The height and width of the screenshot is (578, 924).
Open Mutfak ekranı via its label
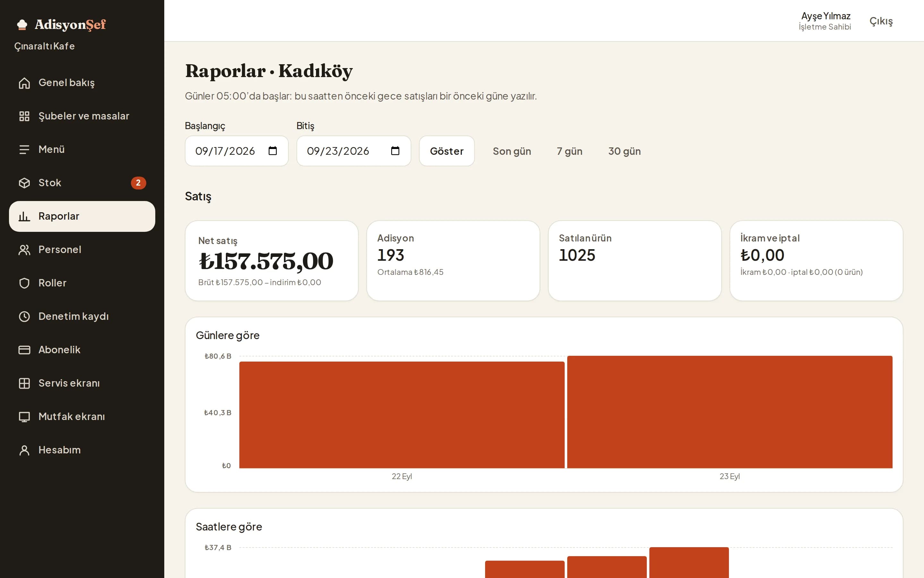72,416
